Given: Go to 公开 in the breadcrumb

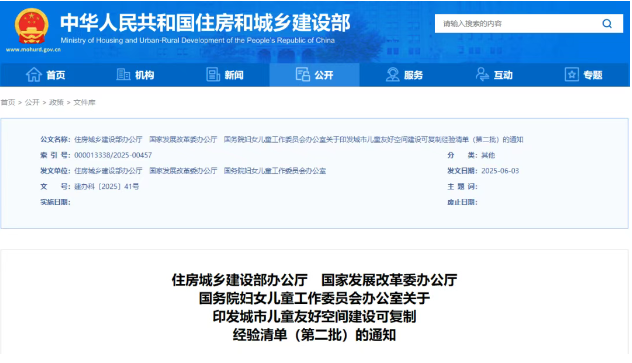Looking at the screenshot, I should point(32,102).
